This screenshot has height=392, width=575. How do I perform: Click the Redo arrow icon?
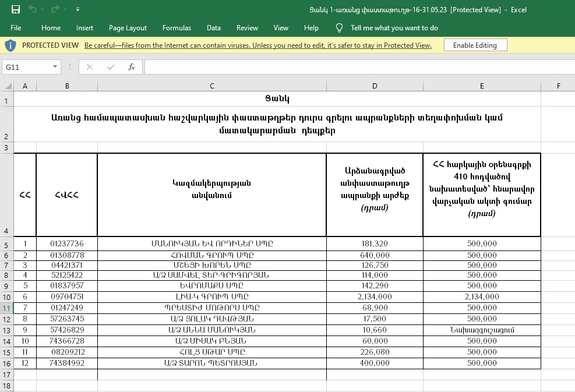pos(55,9)
